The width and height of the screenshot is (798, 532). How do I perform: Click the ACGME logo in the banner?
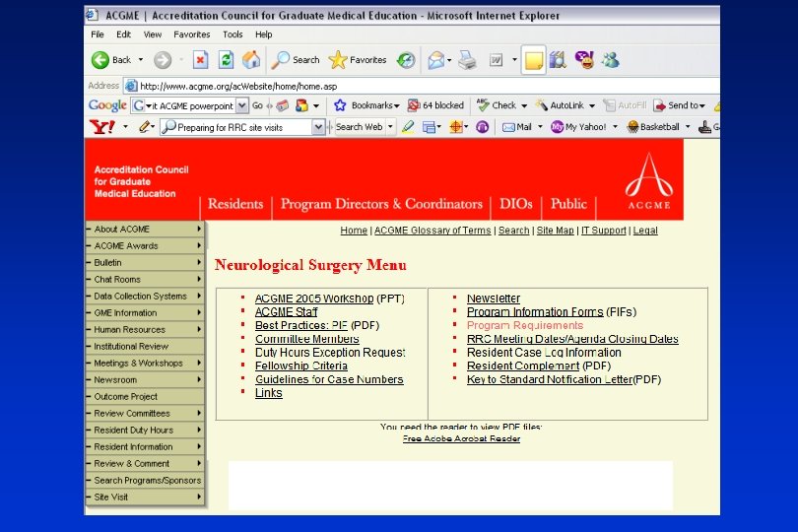click(x=649, y=180)
